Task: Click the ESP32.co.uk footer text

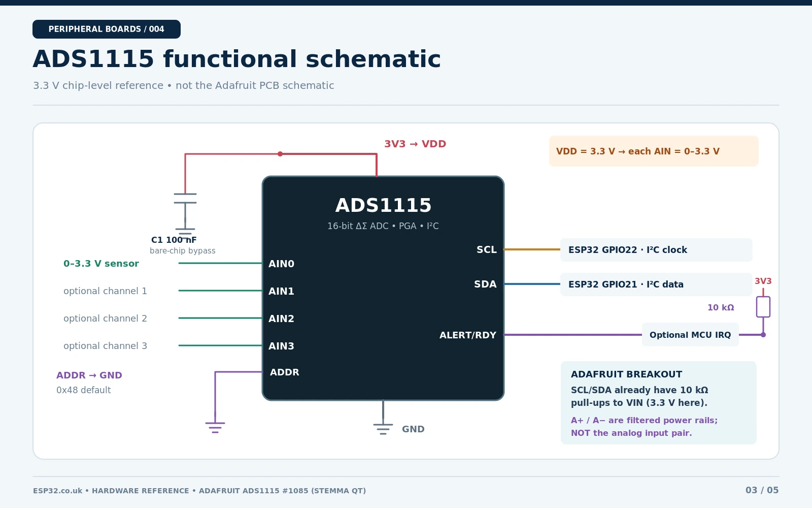Action: click(x=199, y=491)
